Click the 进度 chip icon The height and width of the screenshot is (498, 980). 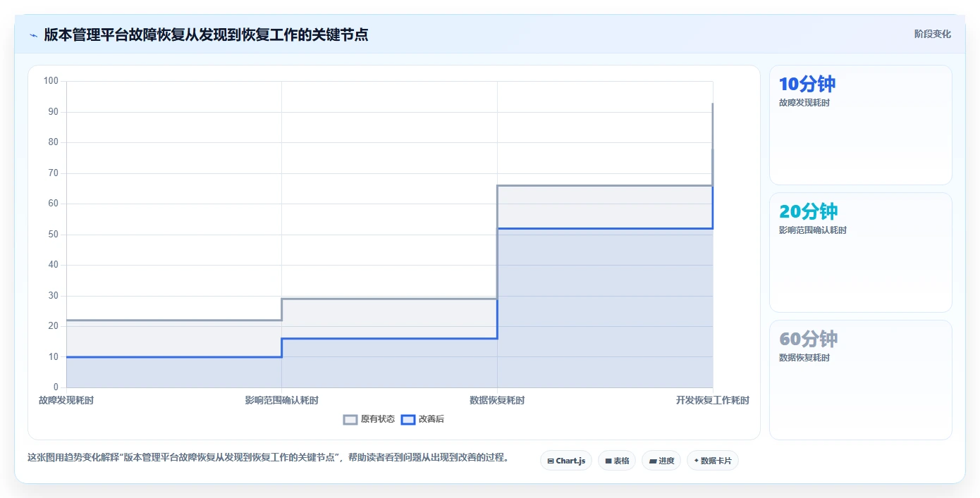pyautogui.click(x=653, y=461)
